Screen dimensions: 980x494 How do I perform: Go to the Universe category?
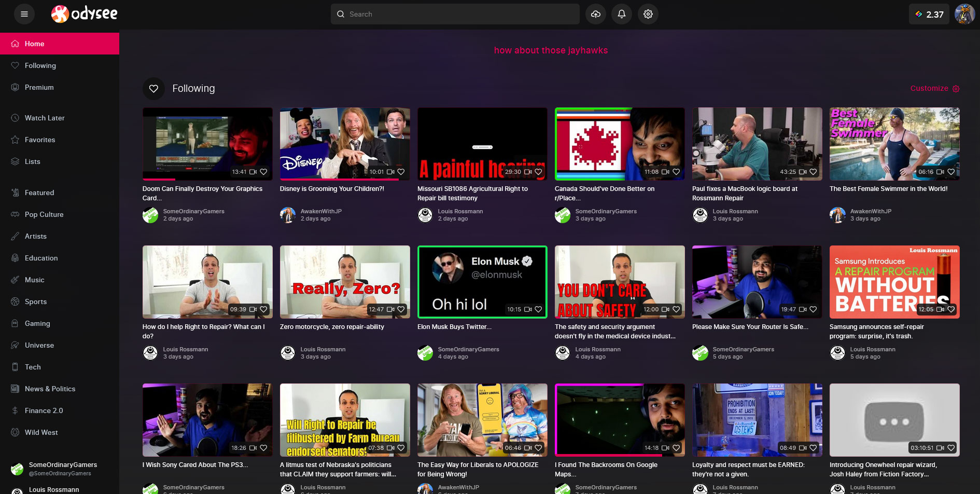tap(60, 345)
